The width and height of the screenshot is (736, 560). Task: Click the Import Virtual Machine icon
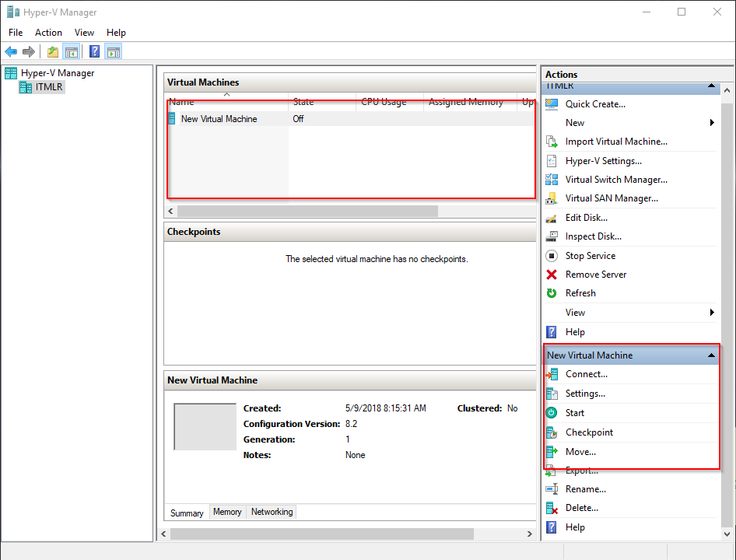point(552,142)
